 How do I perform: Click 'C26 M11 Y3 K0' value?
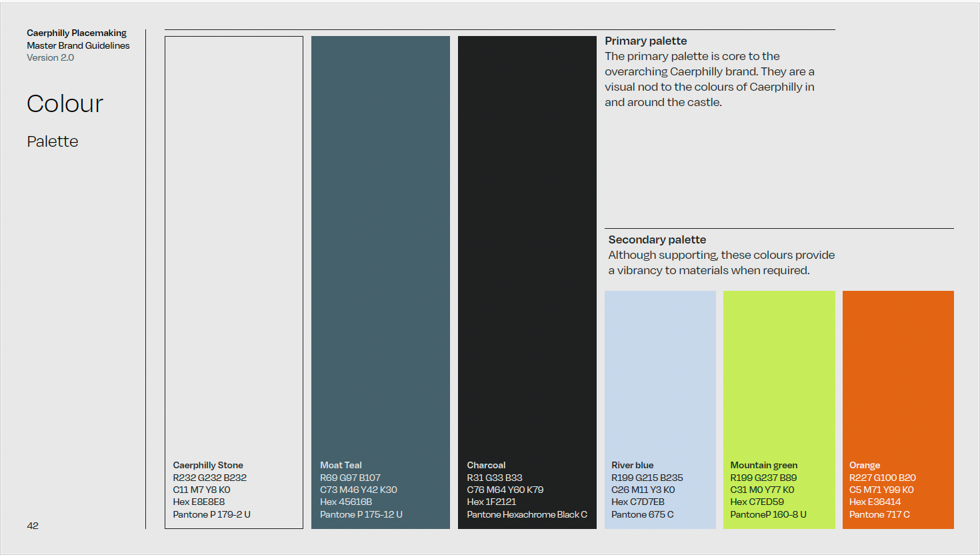[643, 490]
